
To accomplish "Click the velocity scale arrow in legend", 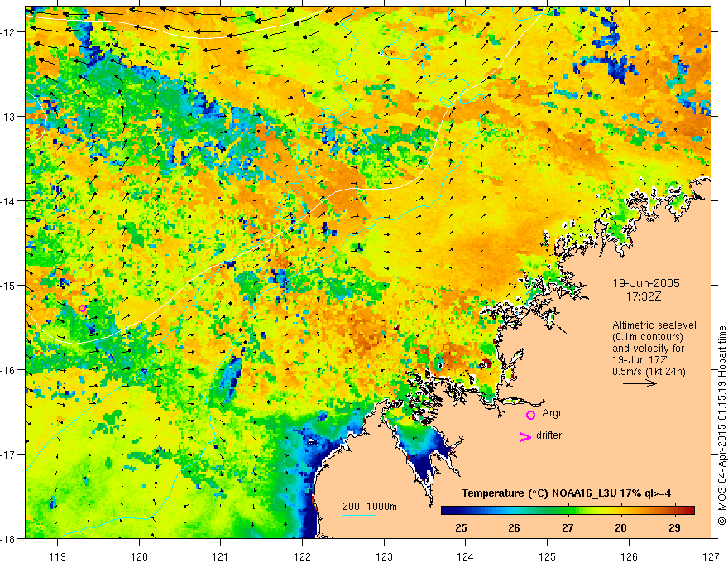I will [x=639, y=383].
